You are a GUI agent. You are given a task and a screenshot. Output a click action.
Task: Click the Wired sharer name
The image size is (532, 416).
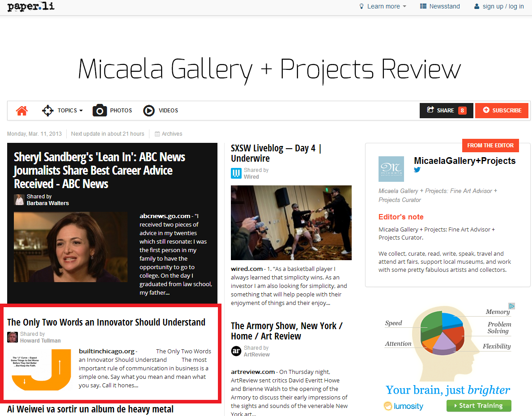pos(251,176)
